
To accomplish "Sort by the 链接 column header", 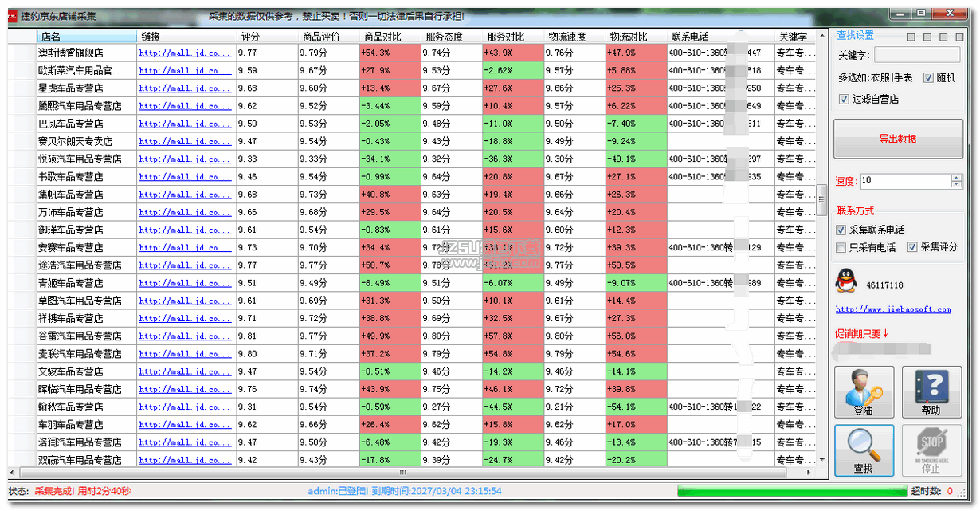I will point(186,37).
